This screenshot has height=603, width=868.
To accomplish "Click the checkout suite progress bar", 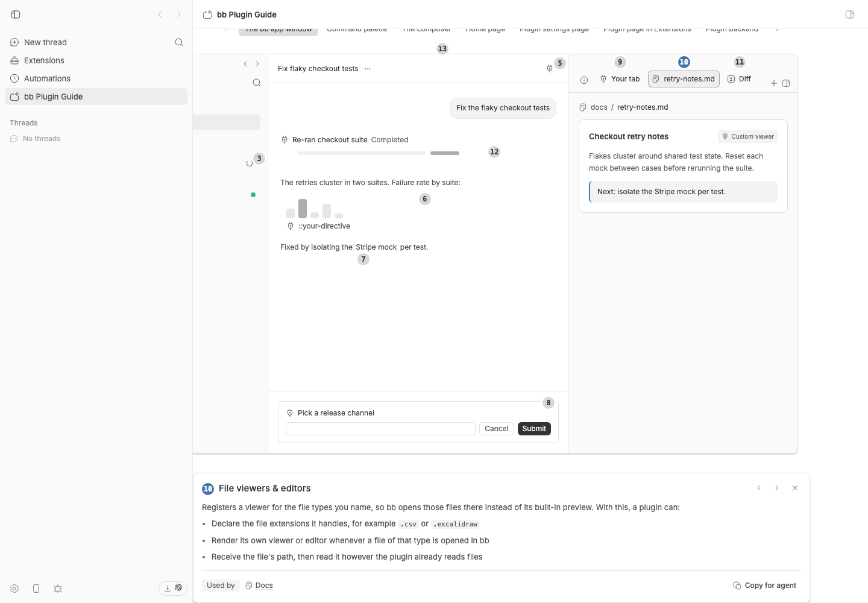I will pyautogui.click(x=379, y=153).
